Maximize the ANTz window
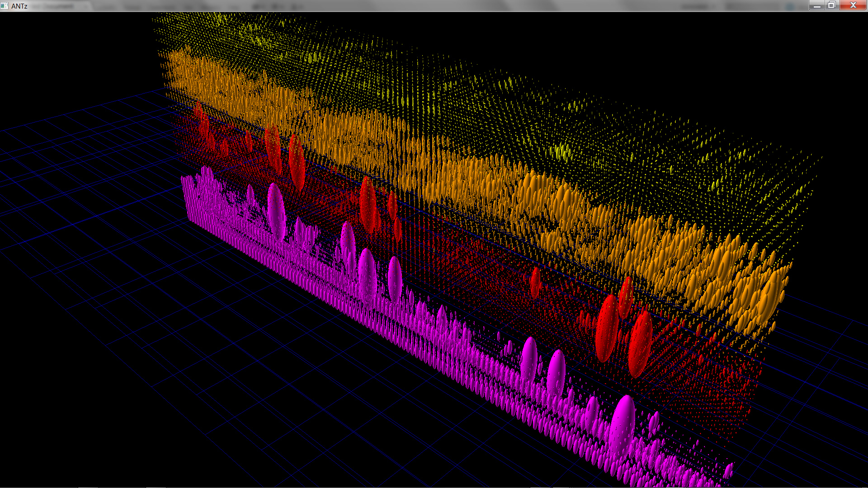Viewport: 868px width, 488px height. (832, 5)
